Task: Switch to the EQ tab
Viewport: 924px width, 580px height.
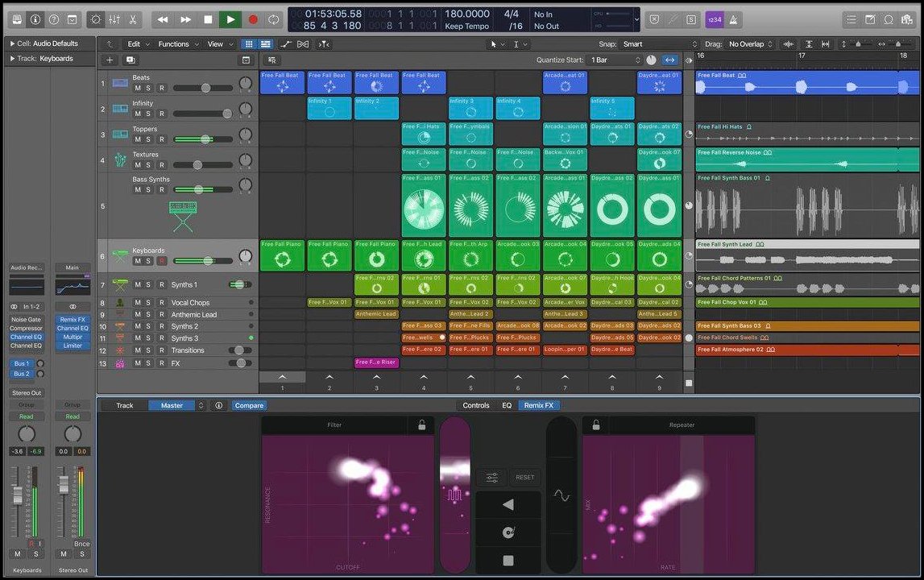Action: click(x=506, y=405)
